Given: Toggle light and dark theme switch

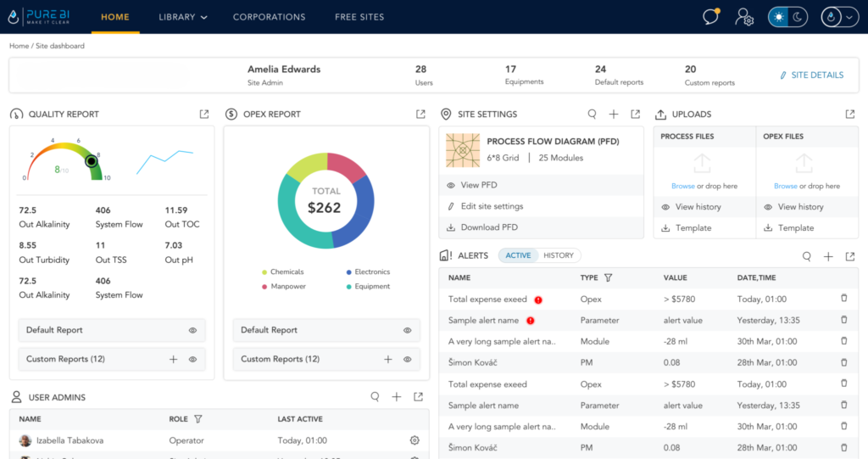Looking at the screenshot, I should (788, 17).
